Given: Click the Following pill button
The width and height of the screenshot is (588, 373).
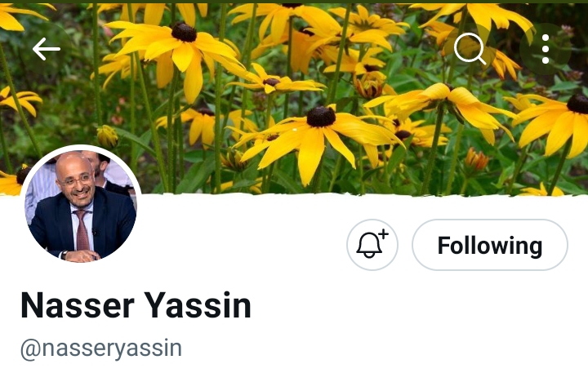Looking at the screenshot, I should click(x=490, y=245).
